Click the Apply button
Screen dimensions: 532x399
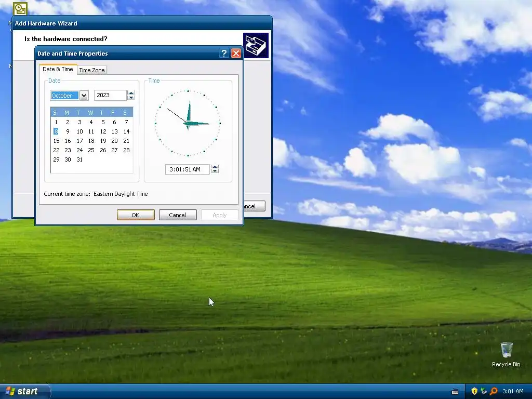(220, 215)
